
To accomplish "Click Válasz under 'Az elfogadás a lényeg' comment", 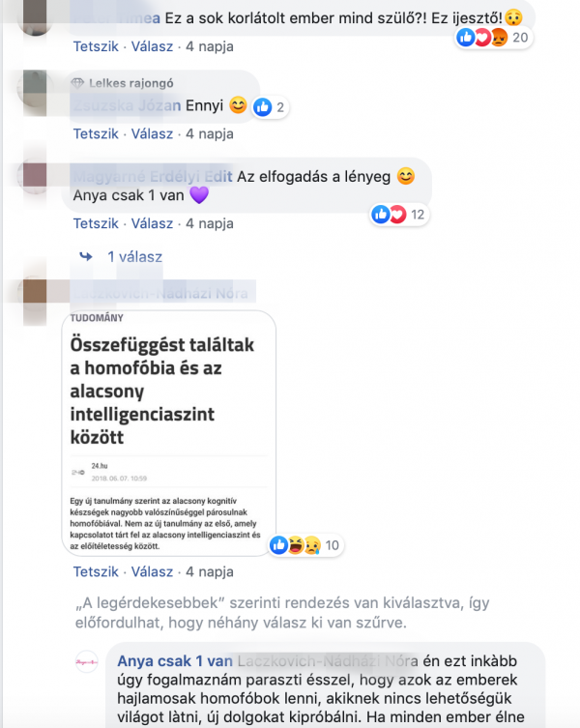I will tap(152, 223).
